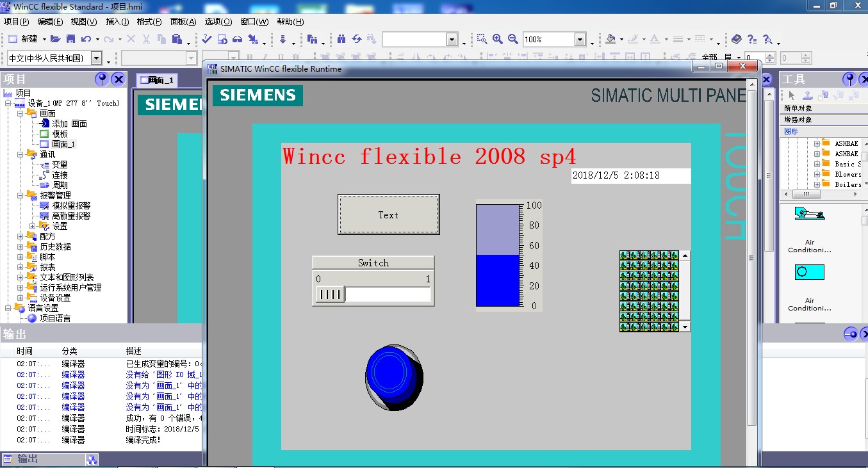Click the consistency check checkmark icon
Viewport: 868px width, 468px height.
point(206,39)
